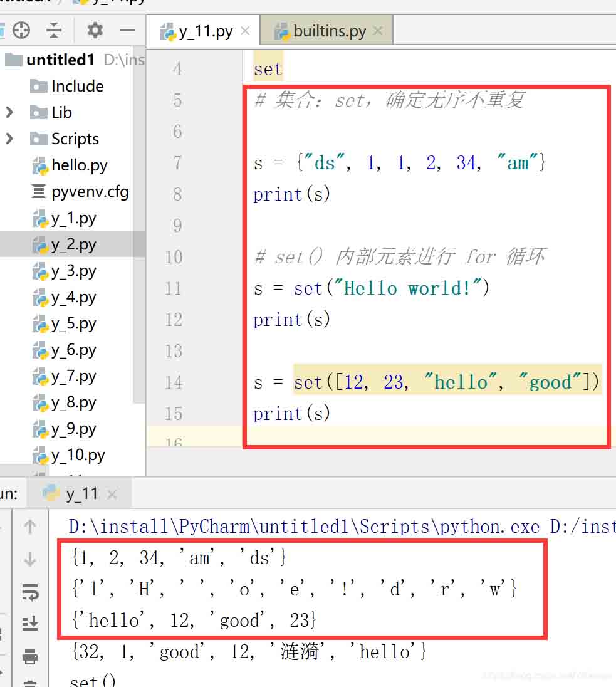616x687 pixels.
Task: Click the down arrow in run toolbar
Action: (x=30, y=559)
